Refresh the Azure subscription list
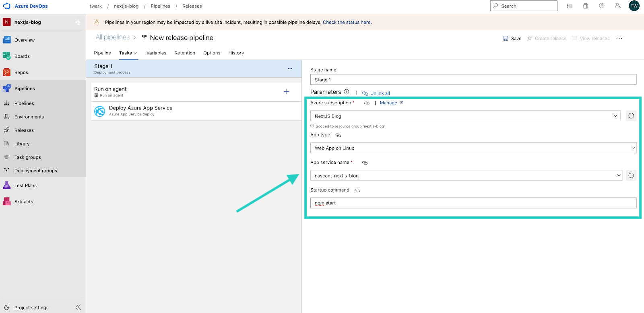 [x=631, y=116]
